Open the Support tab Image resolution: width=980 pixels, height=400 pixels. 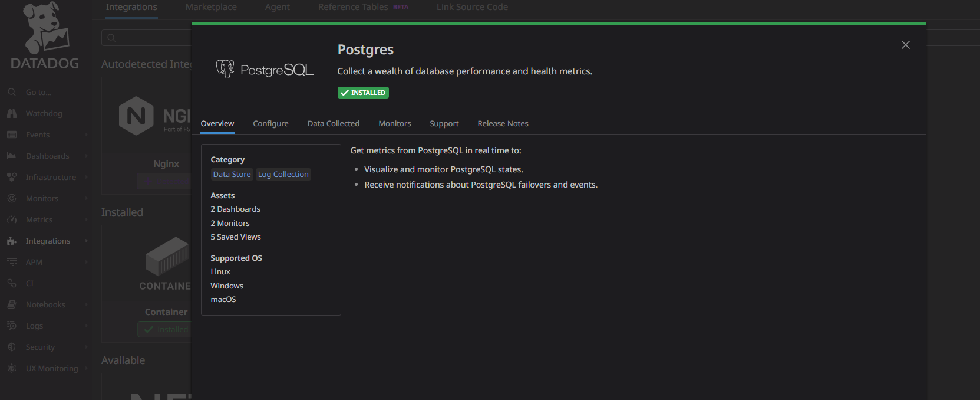tap(444, 123)
